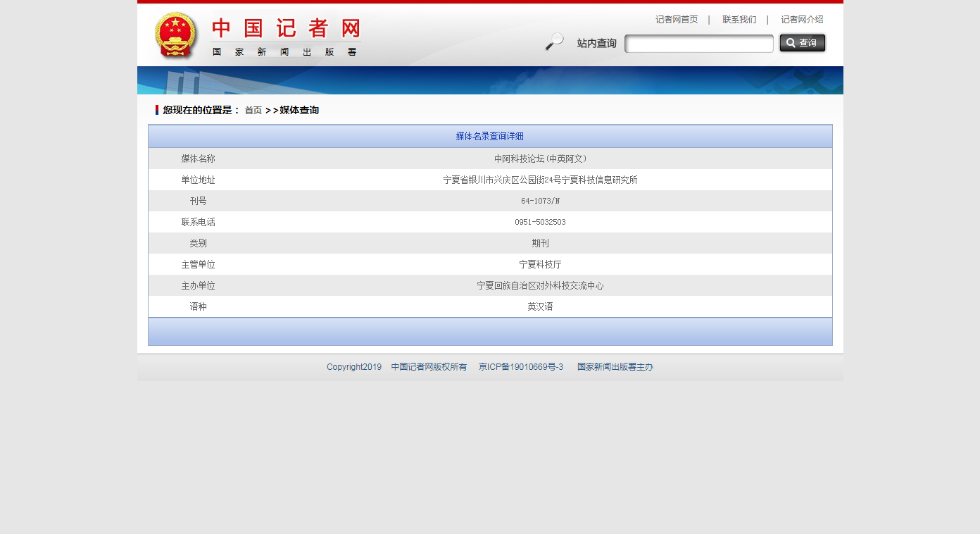Click the magnifying glass icon beside 站内查询
The width and height of the screenshot is (980, 534).
[554, 42]
